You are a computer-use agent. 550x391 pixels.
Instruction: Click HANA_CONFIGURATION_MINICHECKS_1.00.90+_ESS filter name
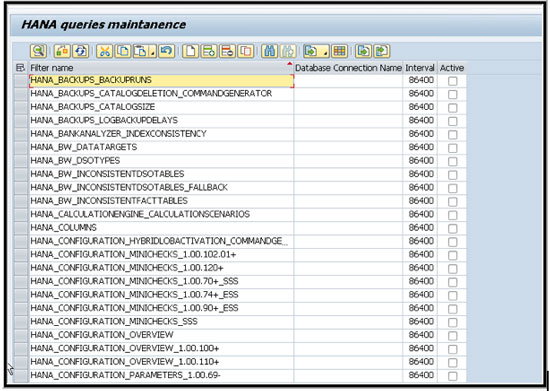(x=134, y=308)
